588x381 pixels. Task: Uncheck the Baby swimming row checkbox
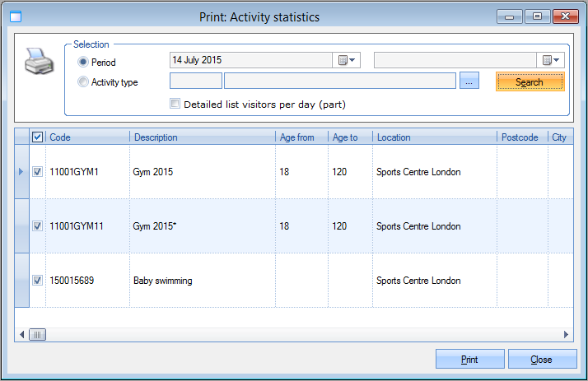[x=37, y=281]
